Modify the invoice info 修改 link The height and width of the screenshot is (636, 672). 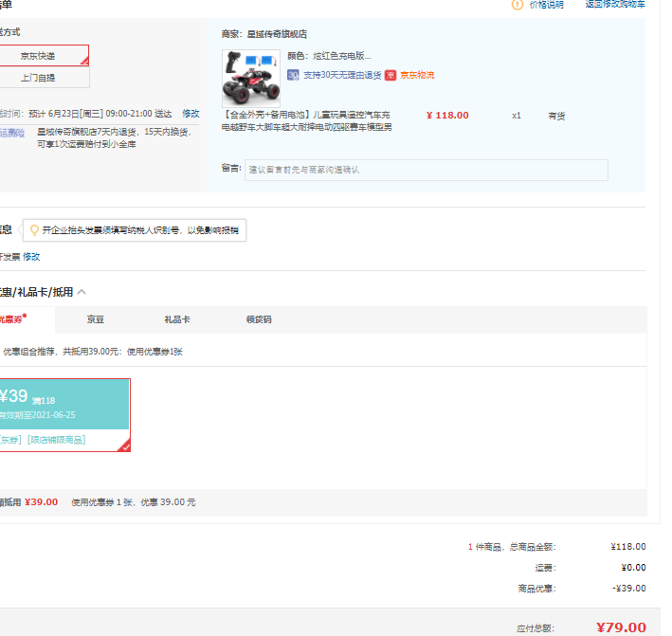tap(31, 257)
